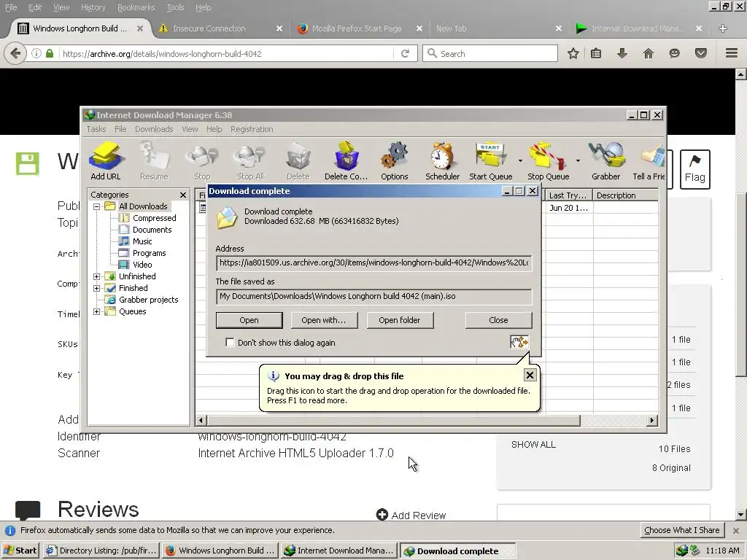Click SHOW ALL on archive page

pos(533,445)
